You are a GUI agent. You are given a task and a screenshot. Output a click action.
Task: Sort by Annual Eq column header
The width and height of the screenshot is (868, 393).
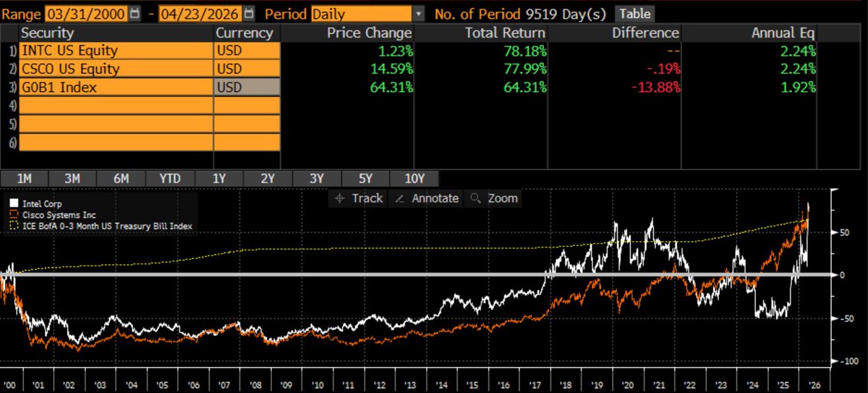click(x=784, y=33)
